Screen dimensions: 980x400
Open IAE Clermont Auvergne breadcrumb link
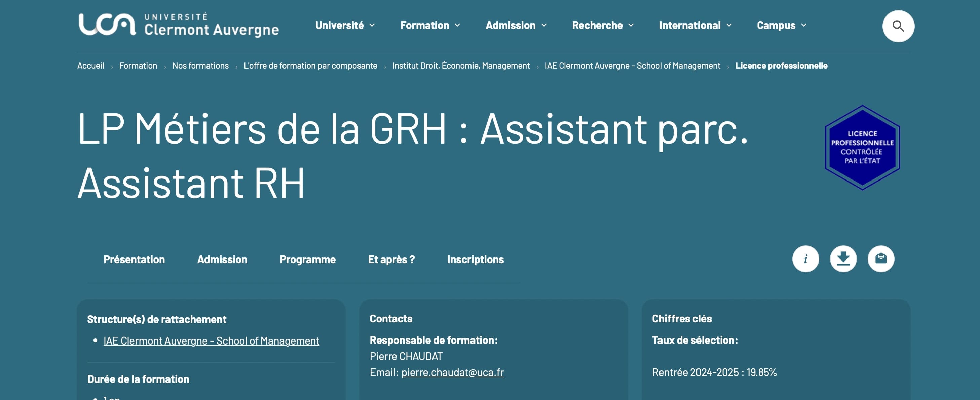click(x=632, y=66)
